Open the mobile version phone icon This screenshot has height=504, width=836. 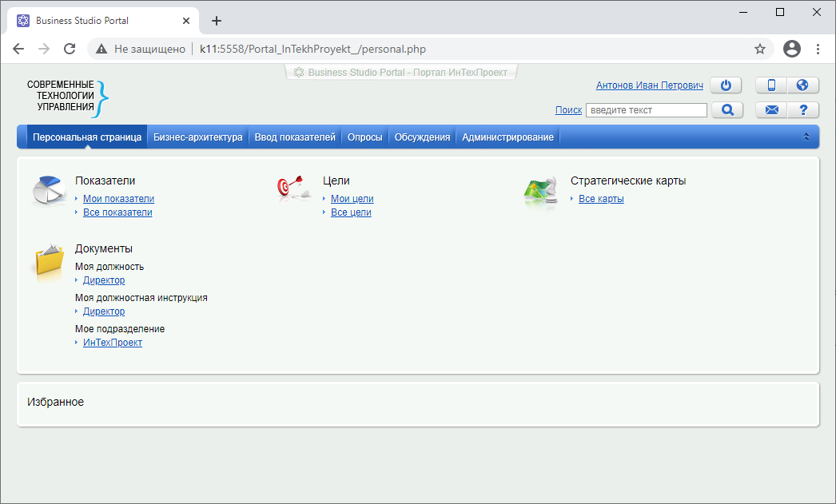(771, 85)
